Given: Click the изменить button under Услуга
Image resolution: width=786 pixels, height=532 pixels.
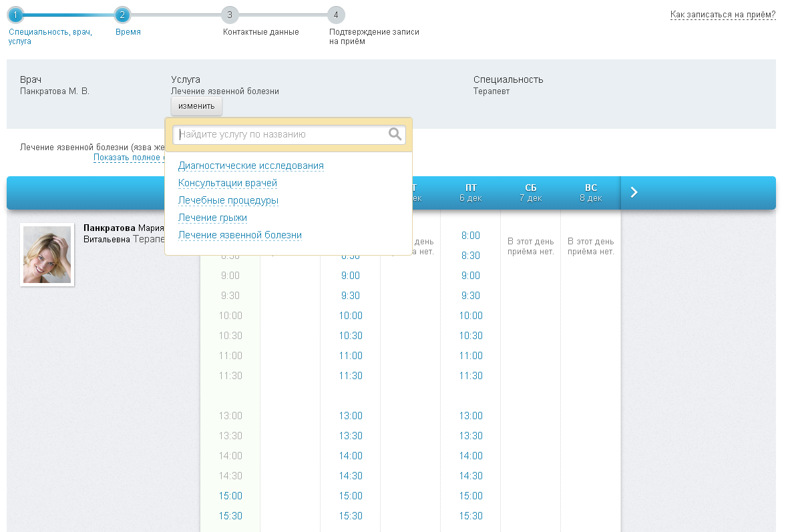Looking at the screenshot, I should (196, 106).
